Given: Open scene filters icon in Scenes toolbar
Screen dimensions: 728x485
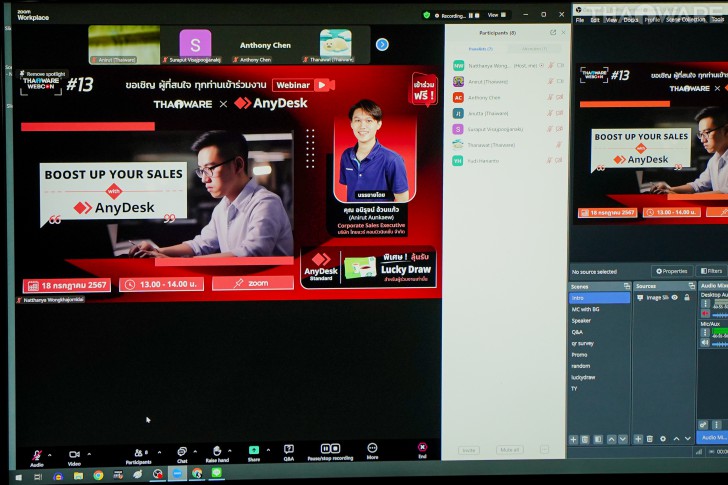Looking at the screenshot, I should click(x=598, y=439).
